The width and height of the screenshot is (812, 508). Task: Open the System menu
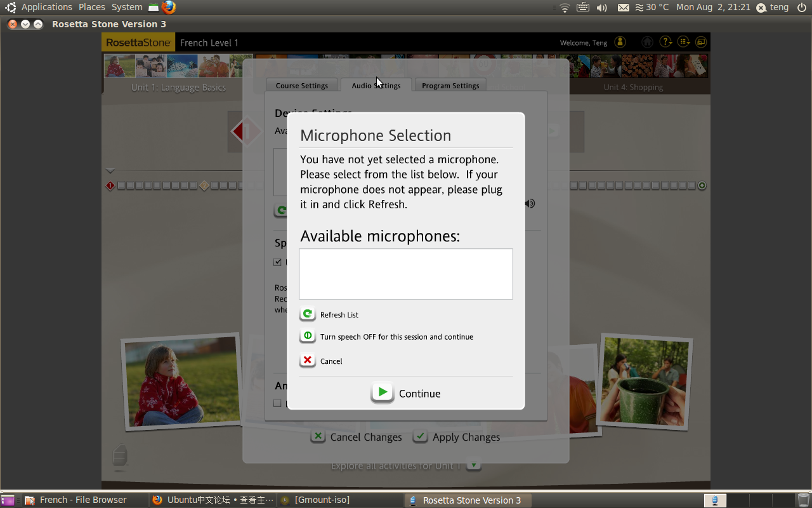[127, 7]
